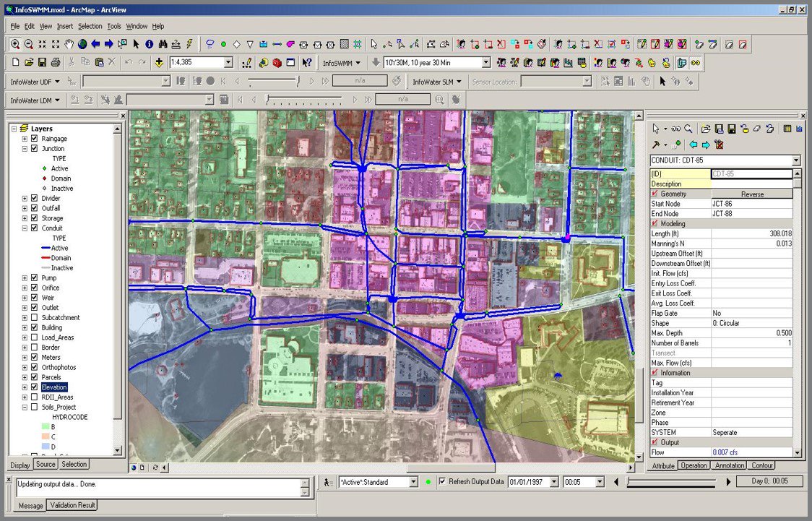This screenshot has height=521, width=812.
Task: Open the Tools menu
Action: coord(114,26)
